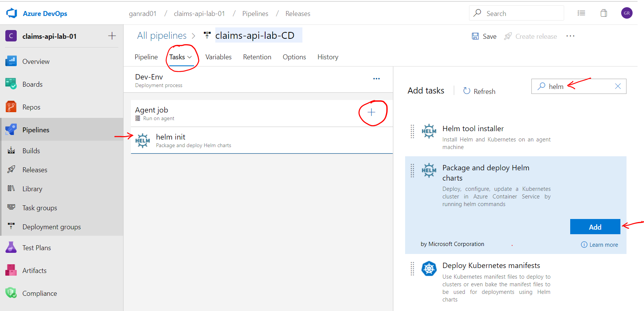Open the Artifacts hub icon
Image resolution: width=644 pixels, height=311 pixels.
point(11,270)
